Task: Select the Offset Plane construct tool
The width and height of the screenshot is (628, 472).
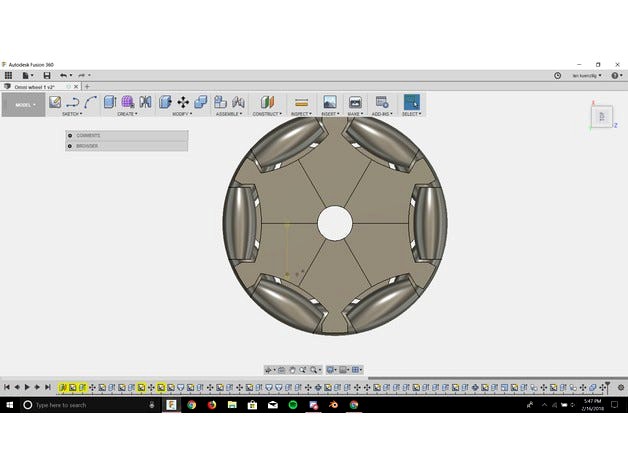Action: click(x=267, y=102)
